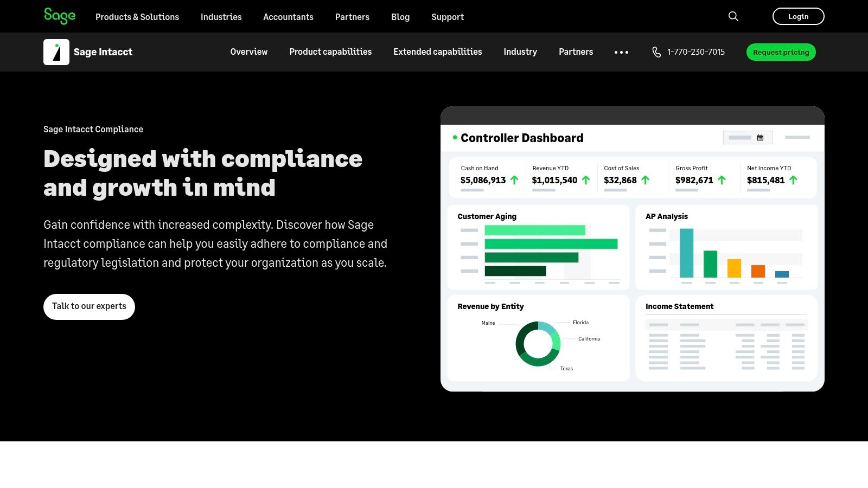Go to the Blog
Screen dimensions: 868x488
400,17
